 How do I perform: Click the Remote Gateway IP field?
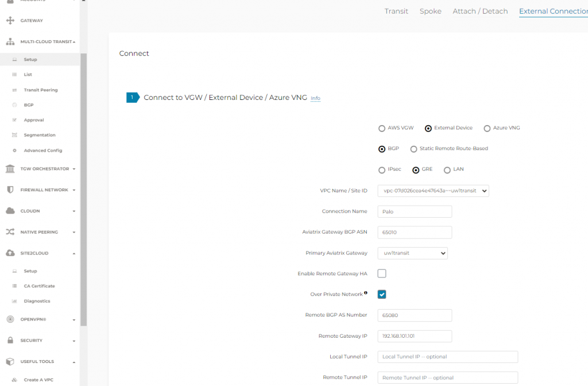pyautogui.click(x=415, y=336)
